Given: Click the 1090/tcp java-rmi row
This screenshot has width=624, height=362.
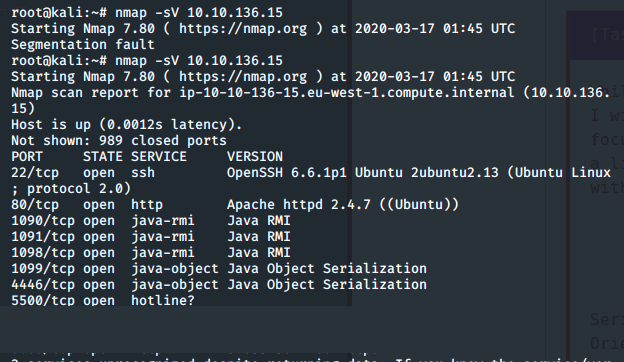Looking at the screenshot, I should tap(151, 221).
